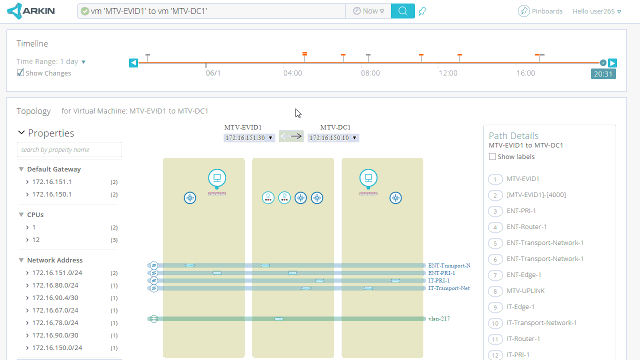
Task: Pin the current search with the pin icon
Action: pos(422,11)
